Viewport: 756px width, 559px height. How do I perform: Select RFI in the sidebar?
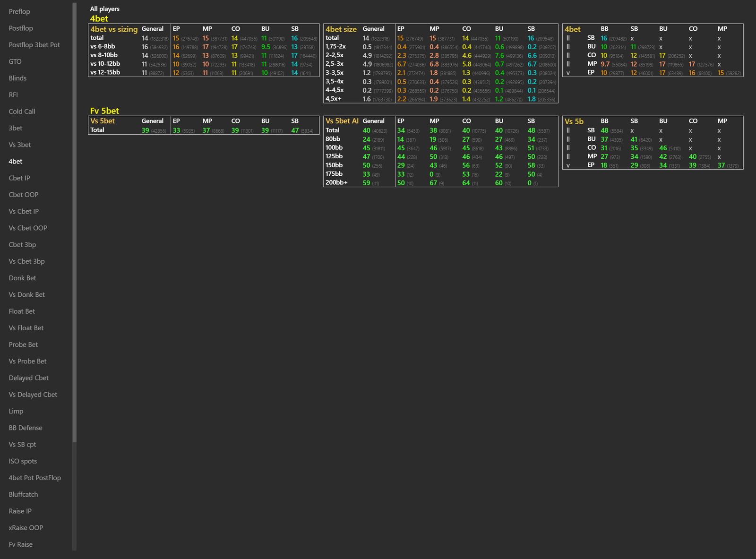[x=13, y=95]
